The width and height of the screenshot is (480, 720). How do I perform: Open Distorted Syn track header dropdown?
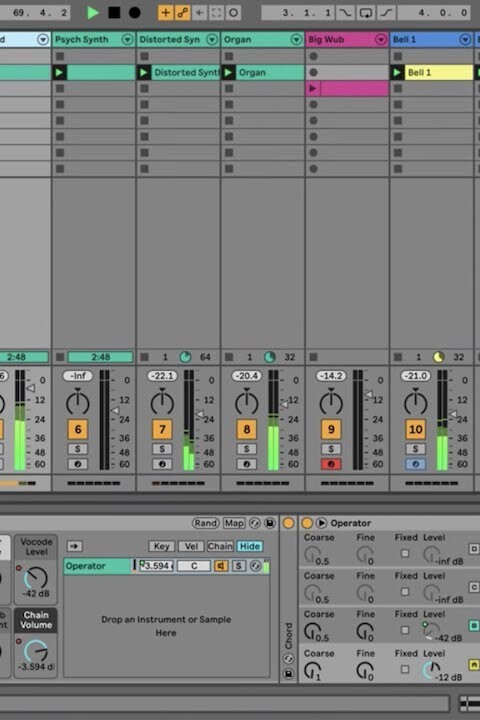coord(212,39)
